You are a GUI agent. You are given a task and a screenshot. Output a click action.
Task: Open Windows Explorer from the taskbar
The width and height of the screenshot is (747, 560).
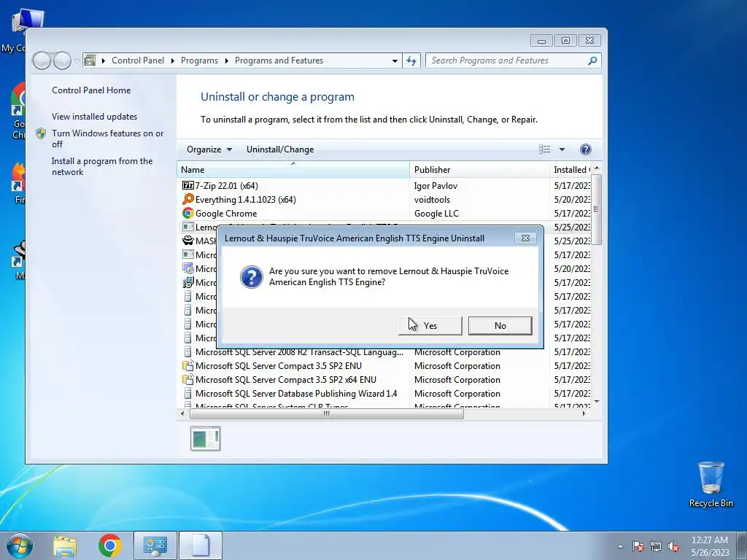tap(65, 545)
